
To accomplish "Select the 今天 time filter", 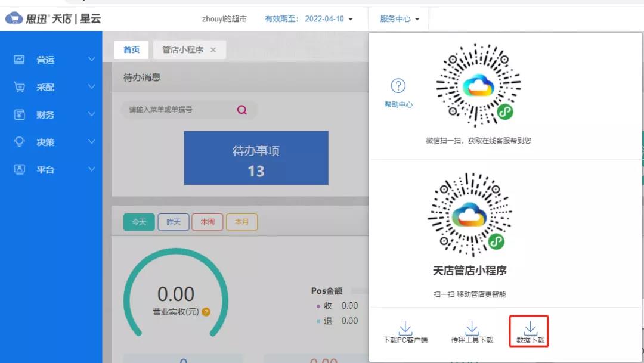I will coord(138,222).
